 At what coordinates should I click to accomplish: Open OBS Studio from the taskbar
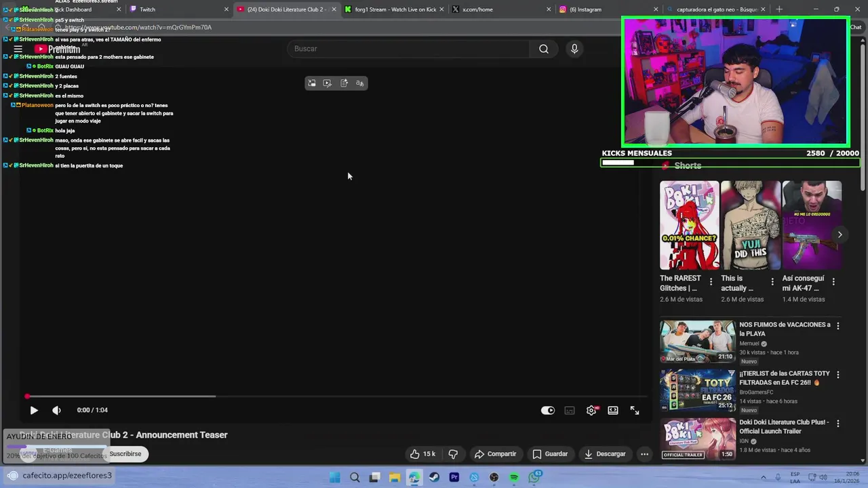coord(494,477)
